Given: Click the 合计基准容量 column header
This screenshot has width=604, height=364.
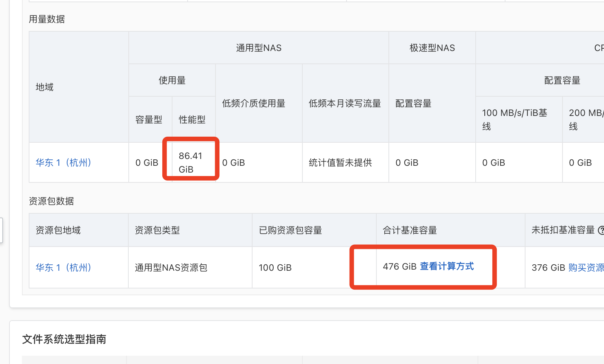Looking at the screenshot, I should point(410,230).
